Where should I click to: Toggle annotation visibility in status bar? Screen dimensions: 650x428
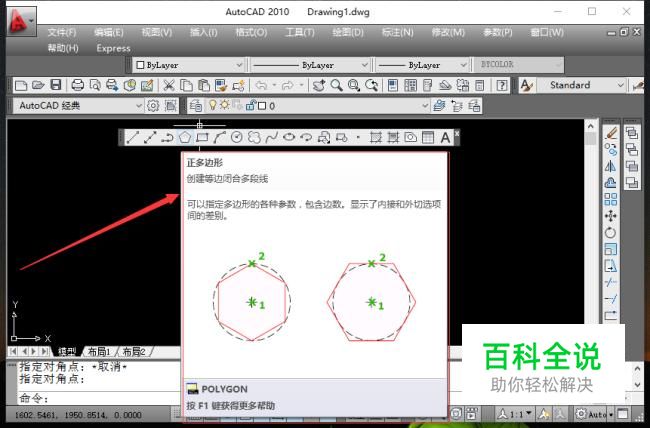point(543,413)
